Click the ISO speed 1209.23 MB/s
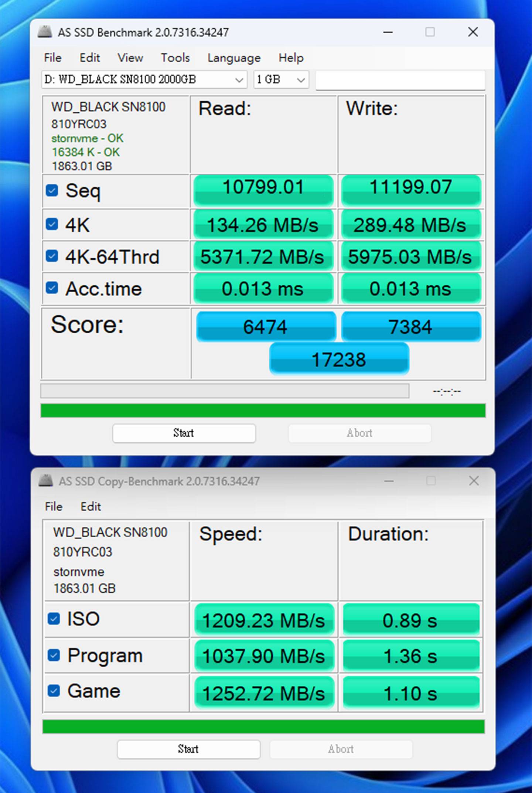Screen dimensions: 532x793 coord(264,619)
